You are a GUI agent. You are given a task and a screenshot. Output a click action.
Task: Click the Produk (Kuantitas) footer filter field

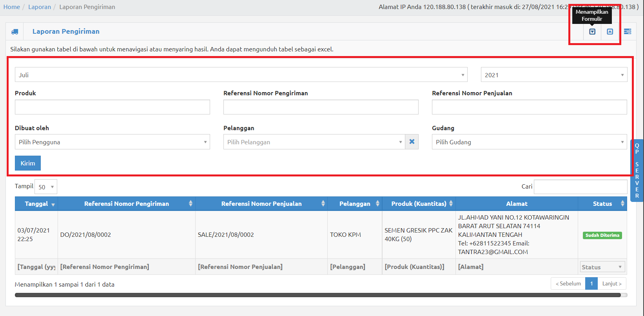(x=419, y=267)
